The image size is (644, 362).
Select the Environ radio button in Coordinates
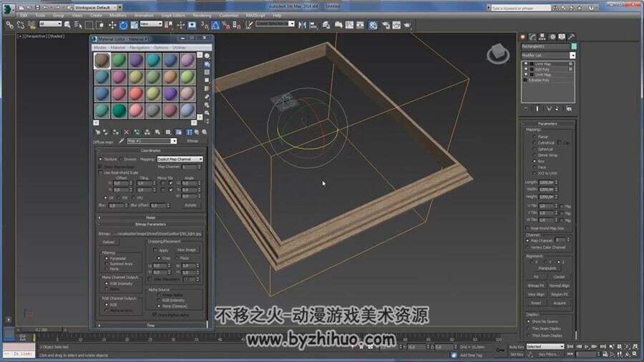click(x=121, y=160)
